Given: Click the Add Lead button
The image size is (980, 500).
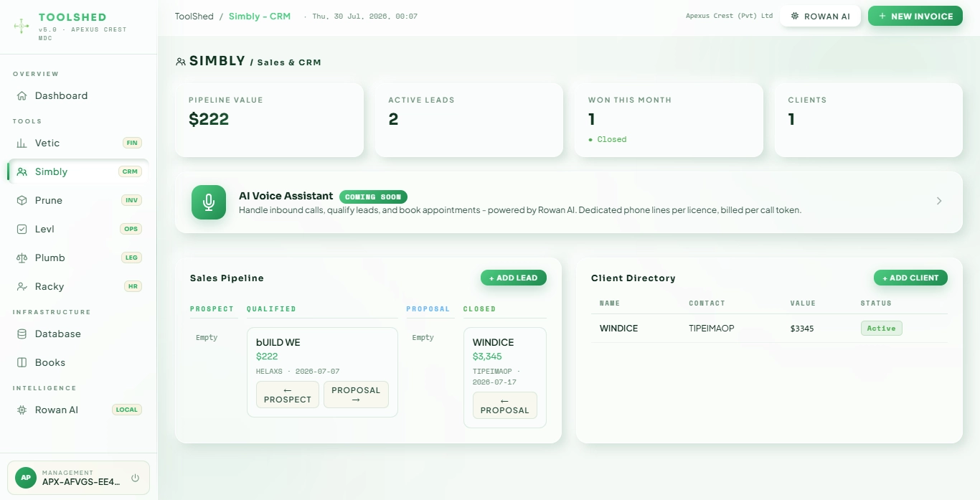Looking at the screenshot, I should pos(514,278).
